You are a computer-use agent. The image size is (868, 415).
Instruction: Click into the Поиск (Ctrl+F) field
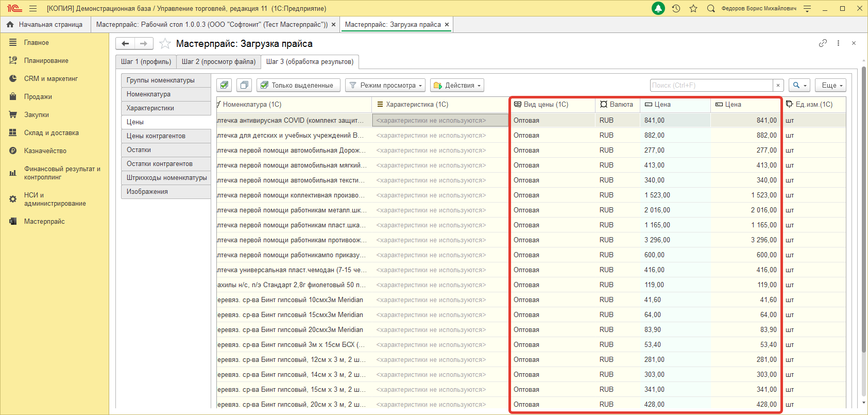tap(711, 85)
